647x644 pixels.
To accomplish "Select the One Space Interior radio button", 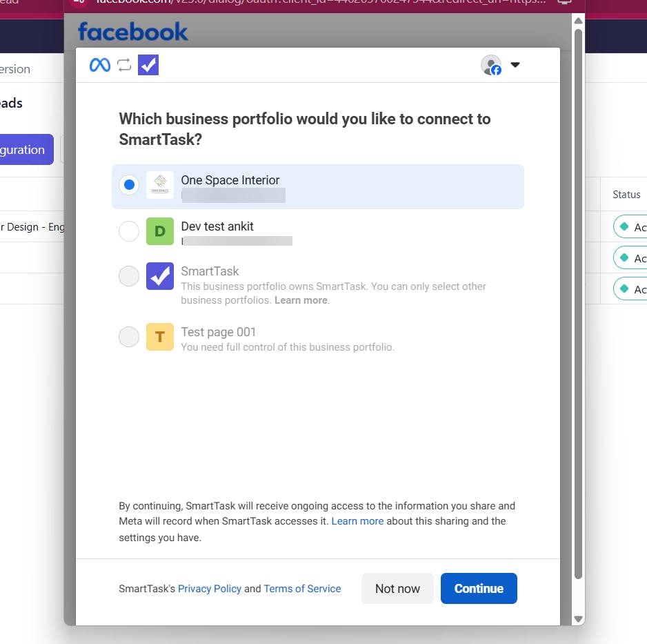I will coord(129,185).
